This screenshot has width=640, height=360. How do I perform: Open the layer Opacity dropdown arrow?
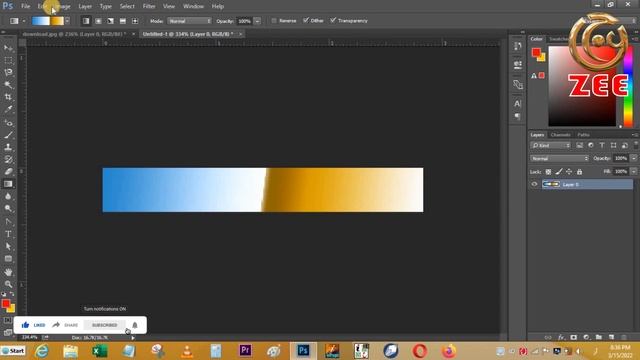click(633, 158)
